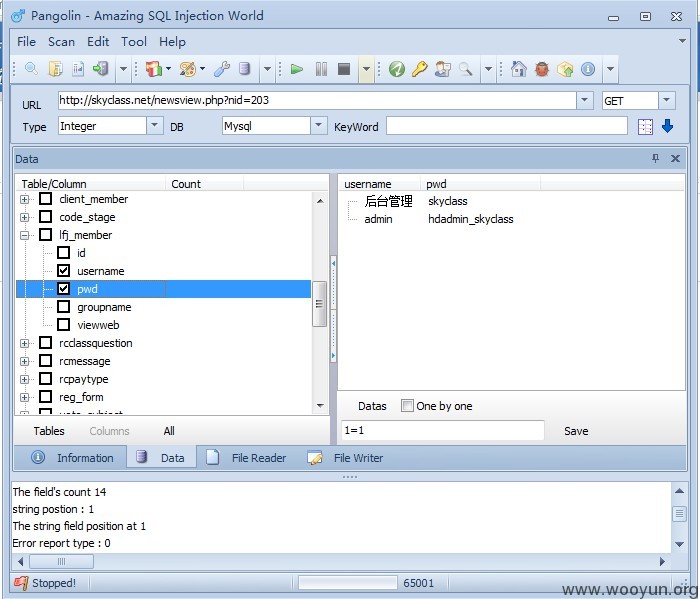Click the exit door arrow toolbar icon
Screen dimensions: 700x599
click(101, 69)
